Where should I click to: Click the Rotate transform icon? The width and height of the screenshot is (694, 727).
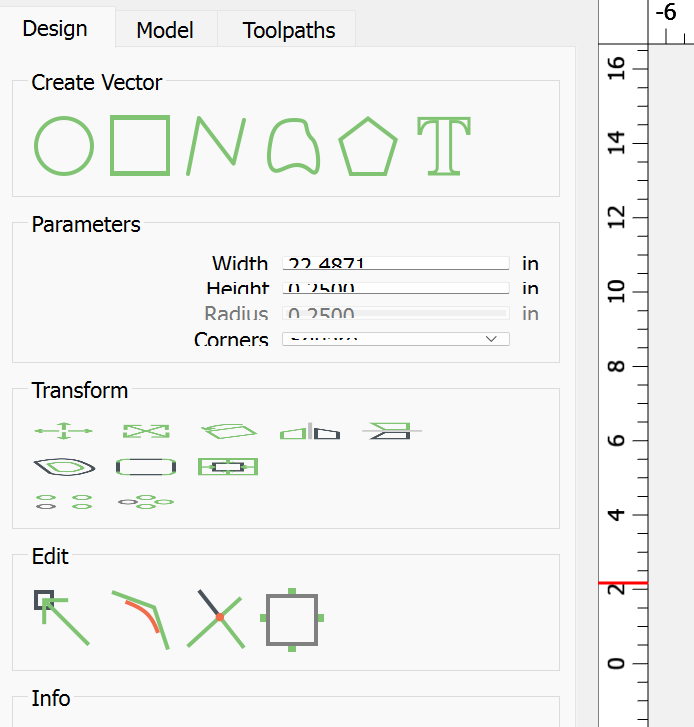point(229,431)
